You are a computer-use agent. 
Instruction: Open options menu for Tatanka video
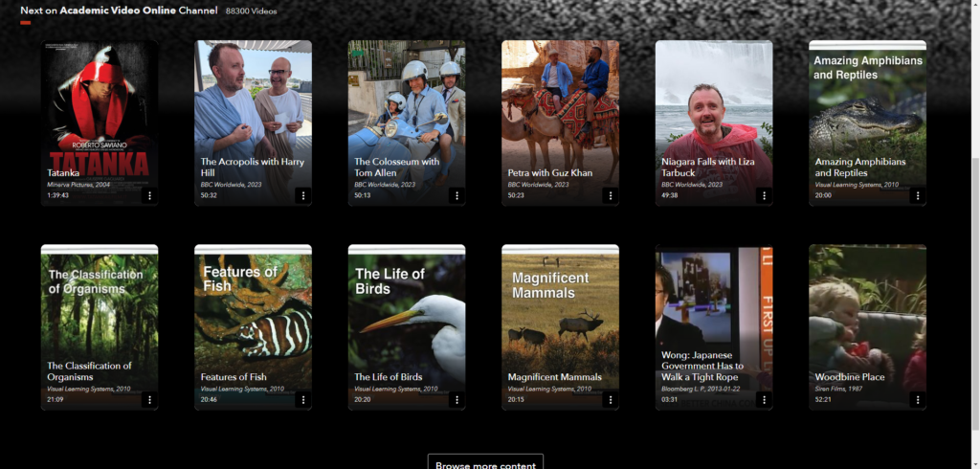coord(149,195)
